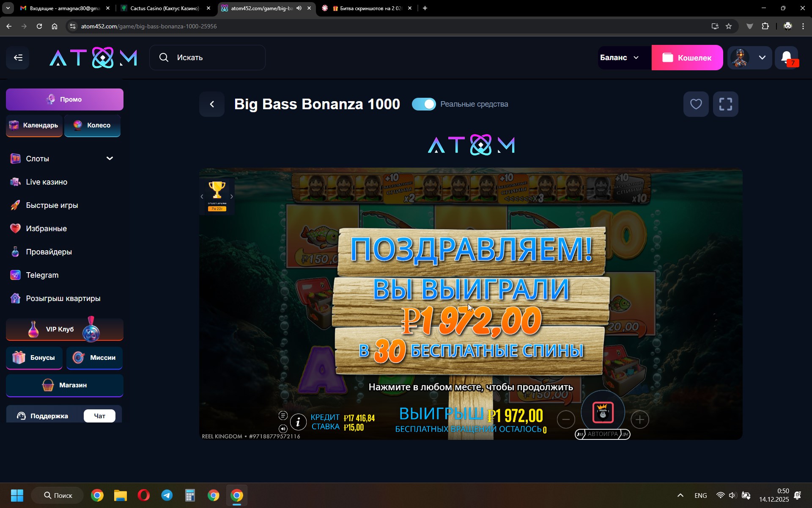Open the slot settings hamburger icon

tap(283, 416)
